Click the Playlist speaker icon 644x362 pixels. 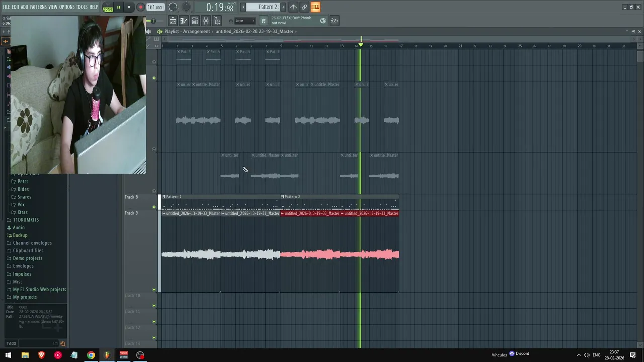click(x=159, y=31)
